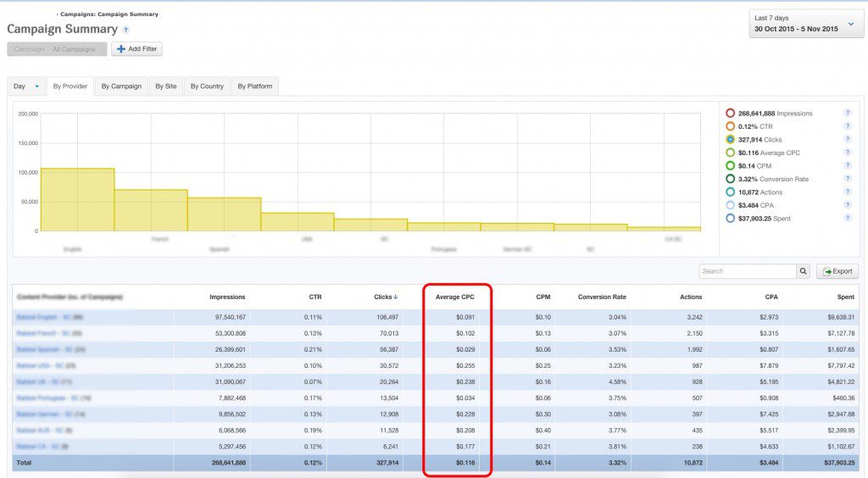Select the 0.12% CTR chart metric

coord(730,126)
